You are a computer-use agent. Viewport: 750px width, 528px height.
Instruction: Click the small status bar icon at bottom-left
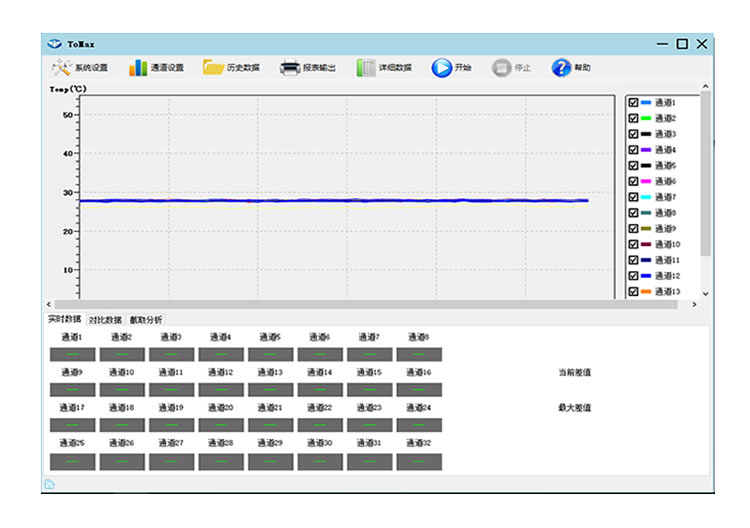click(x=49, y=484)
